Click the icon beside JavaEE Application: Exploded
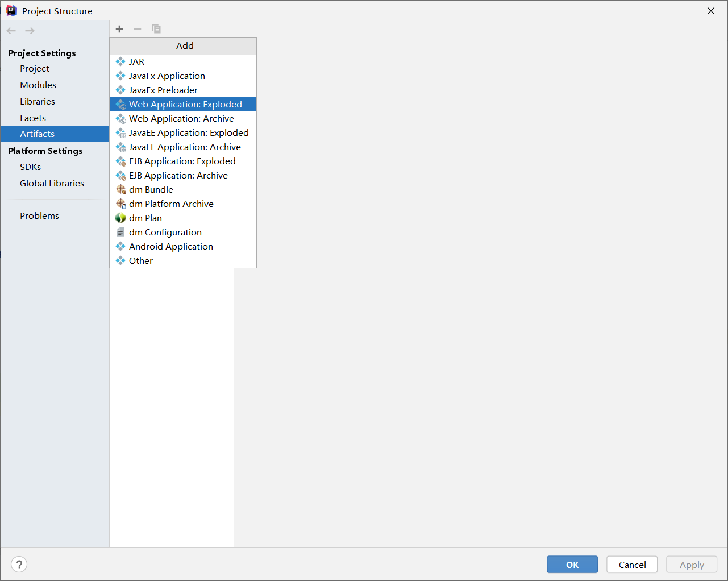This screenshot has width=728, height=581. pos(121,133)
